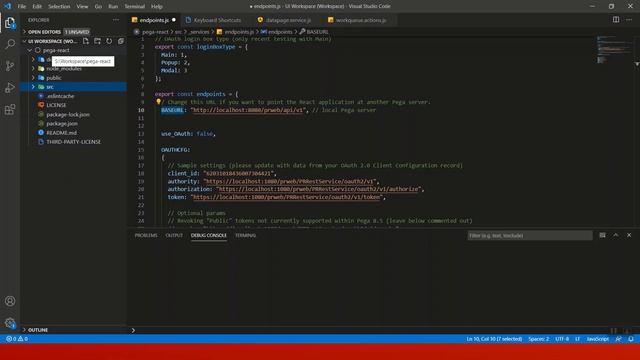Open the .eslintcache file
640x360 pixels.
coord(60,96)
